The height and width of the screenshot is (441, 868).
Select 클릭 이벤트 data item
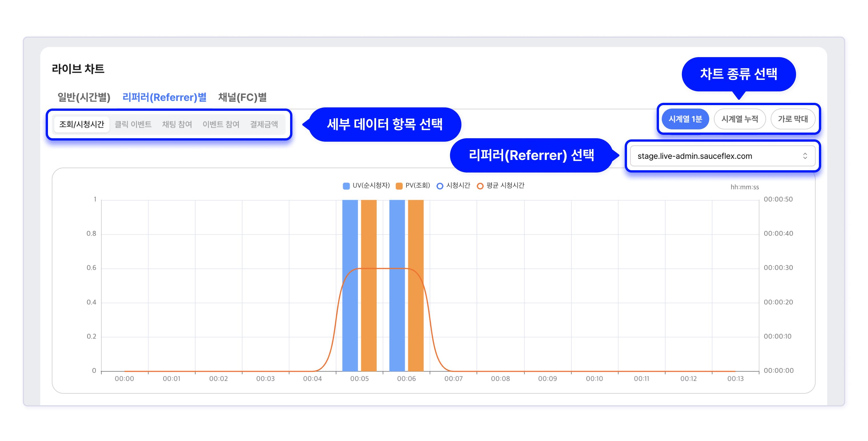(133, 125)
